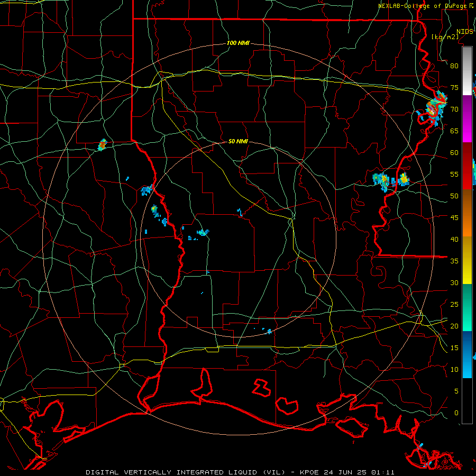Screen dimensions: 476x476
Task: Click the [kg/m2] units label
Action: [x=445, y=37]
